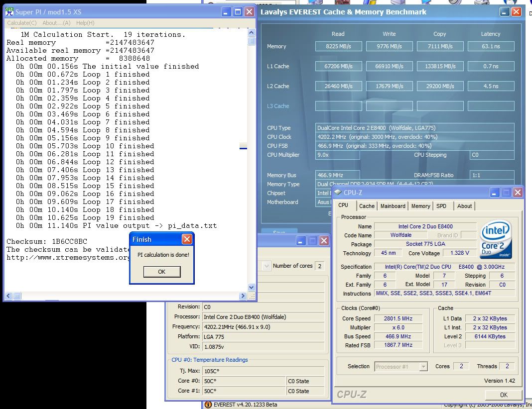Open the Mainboard tab in CPU-Z
Viewport: 532px width, 409px height.
[393, 206]
